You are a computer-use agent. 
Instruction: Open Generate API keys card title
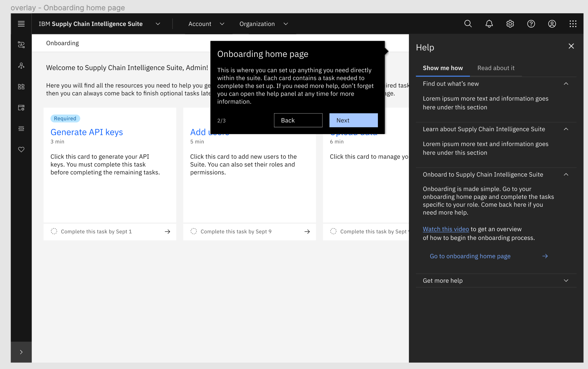coord(87,132)
